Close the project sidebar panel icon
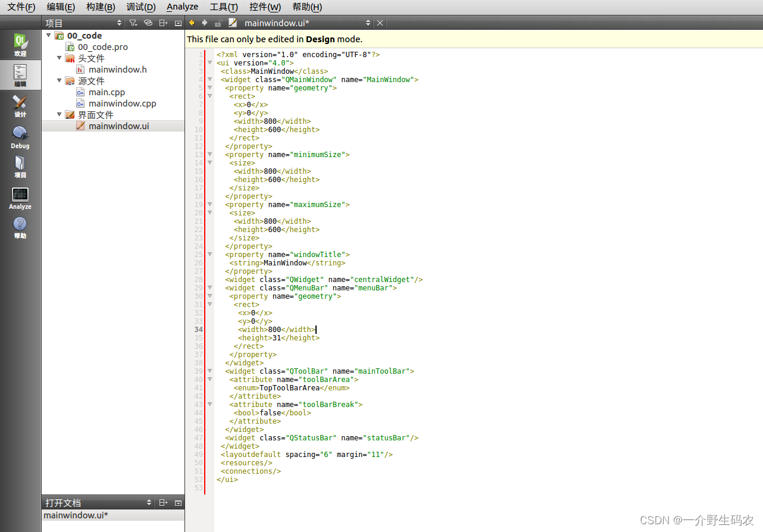This screenshot has width=763, height=532. pyautogui.click(x=178, y=23)
